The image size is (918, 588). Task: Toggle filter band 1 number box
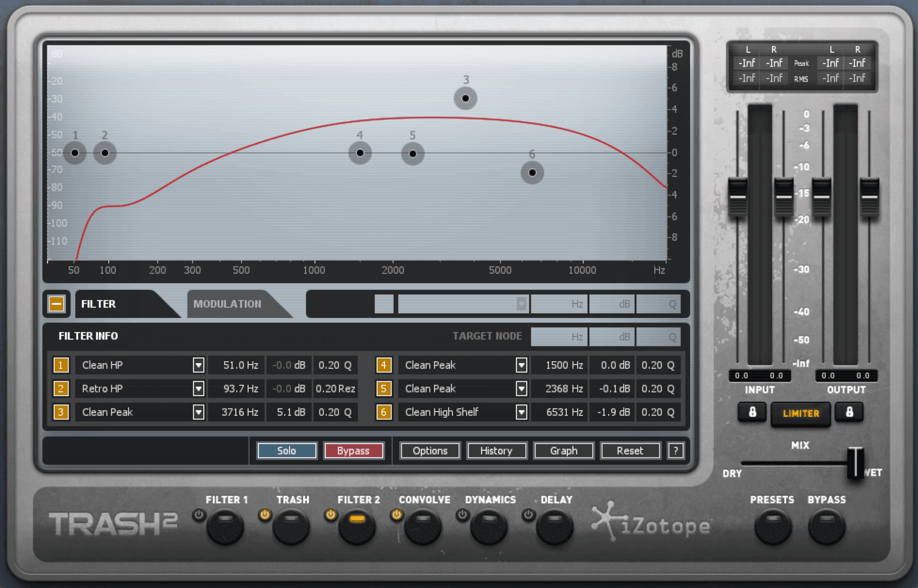(61, 365)
